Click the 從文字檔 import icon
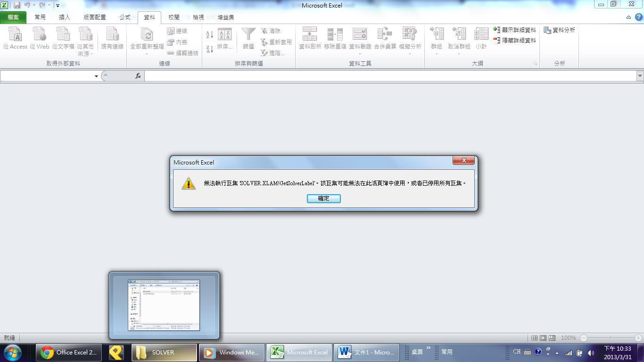 [x=63, y=38]
